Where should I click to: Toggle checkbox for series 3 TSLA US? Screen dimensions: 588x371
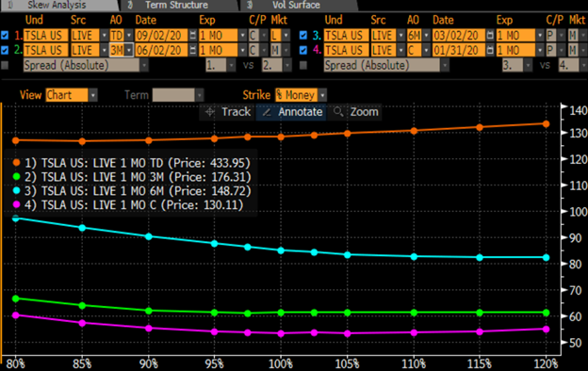click(303, 35)
